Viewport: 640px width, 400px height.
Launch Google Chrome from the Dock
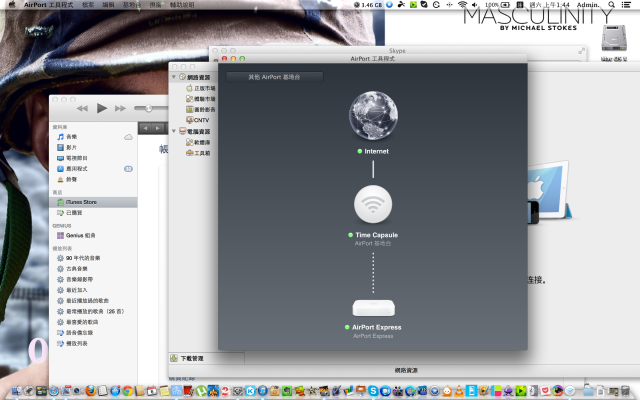point(128,391)
